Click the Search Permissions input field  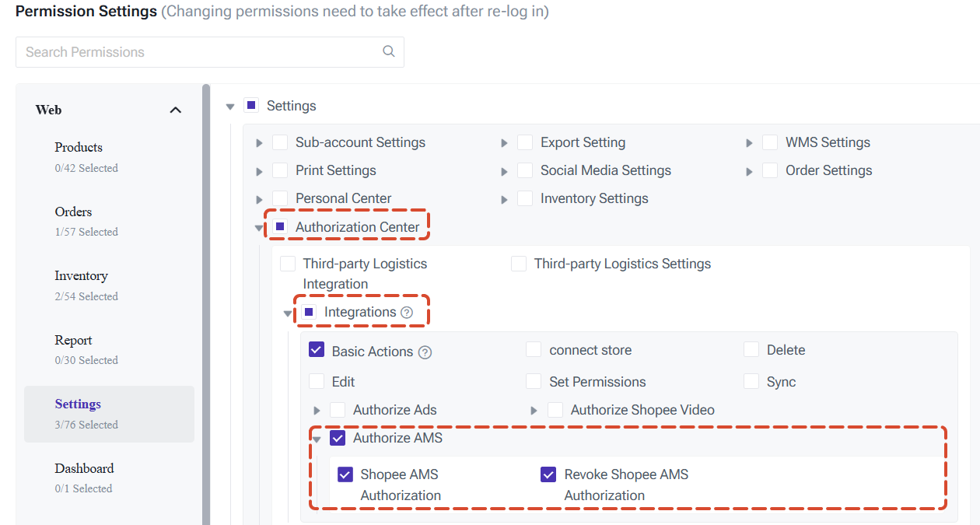coord(210,52)
